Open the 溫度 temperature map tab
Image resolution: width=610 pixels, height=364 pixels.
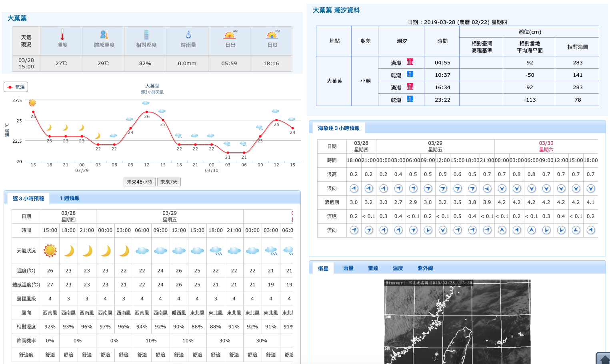click(398, 268)
